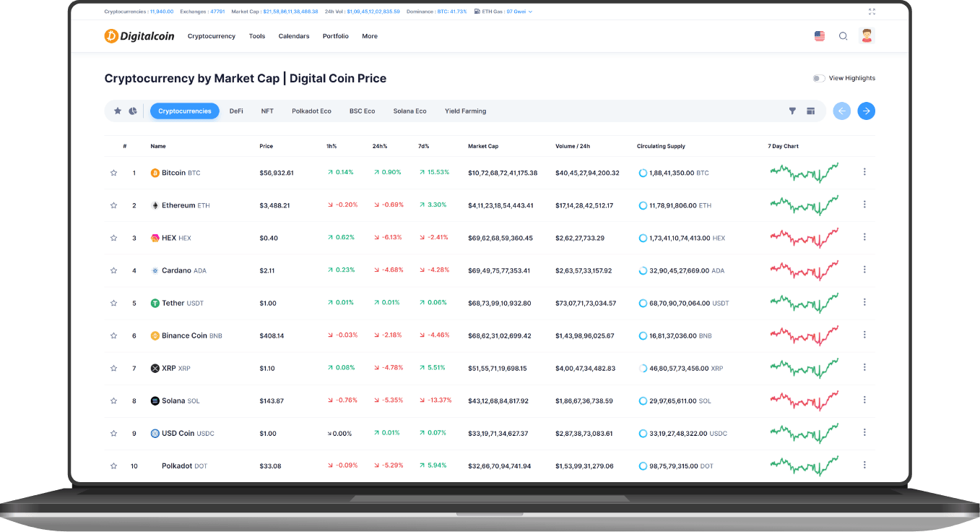Go to next page with right arrow

click(x=867, y=111)
